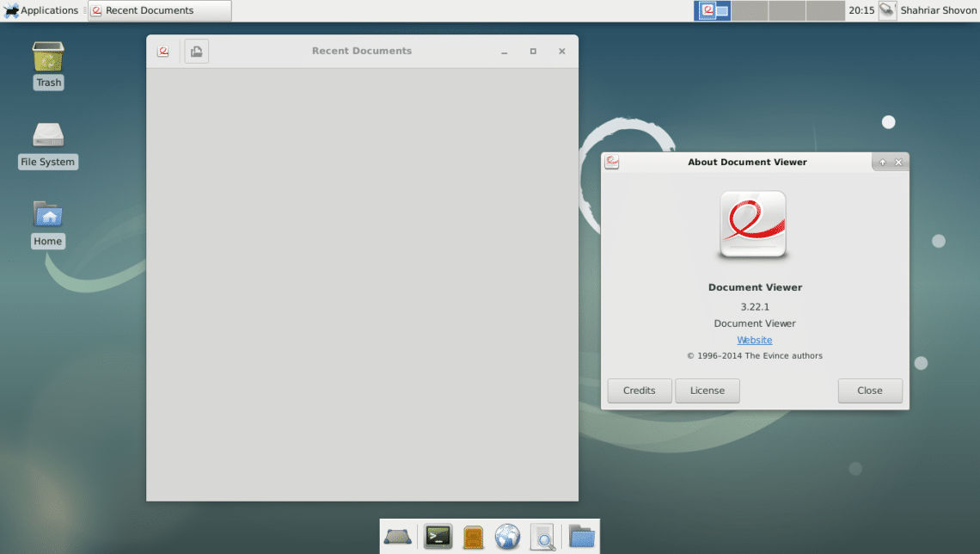Open the Application Finder magnifier icon

point(543,537)
